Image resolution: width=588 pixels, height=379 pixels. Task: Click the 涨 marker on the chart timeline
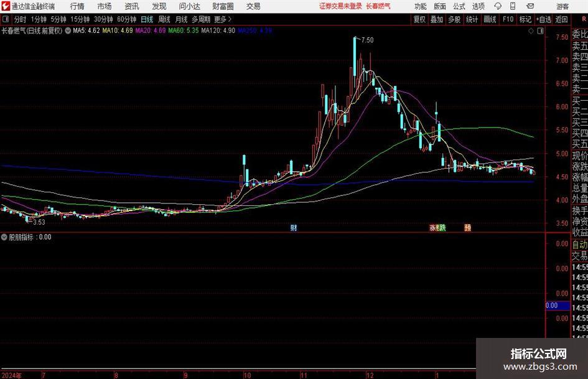tap(432, 227)
